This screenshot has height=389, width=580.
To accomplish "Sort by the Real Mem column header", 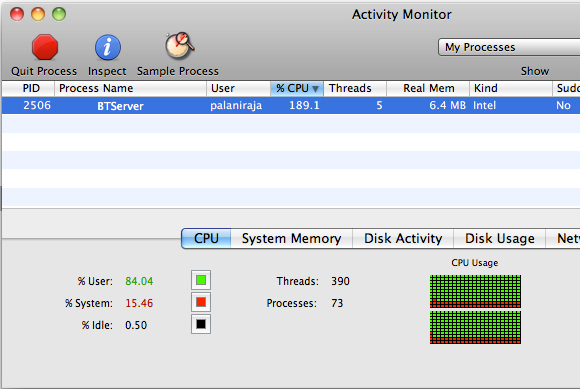I will pos(428,88).
